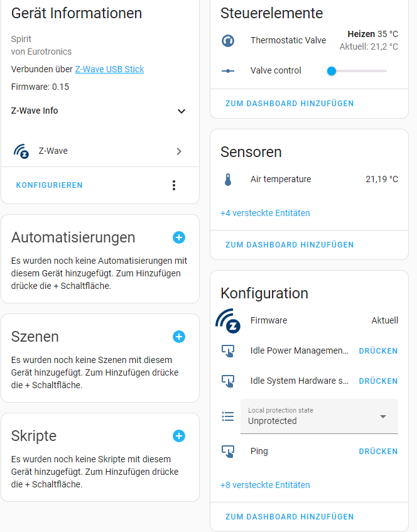Show the +4 versteckte Entitäten in Sensoren
Viewport: 417px width, 532px height.
point(265,213)
